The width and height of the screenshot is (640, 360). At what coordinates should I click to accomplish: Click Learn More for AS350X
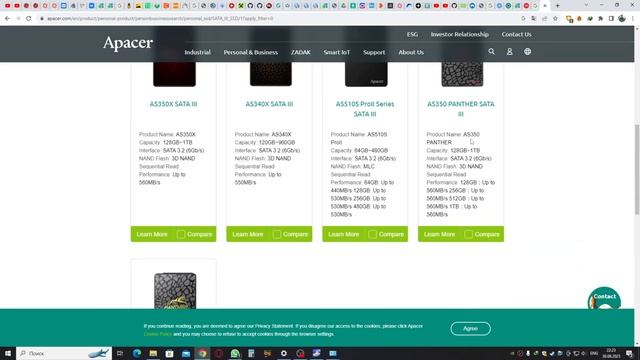(152, 234)
